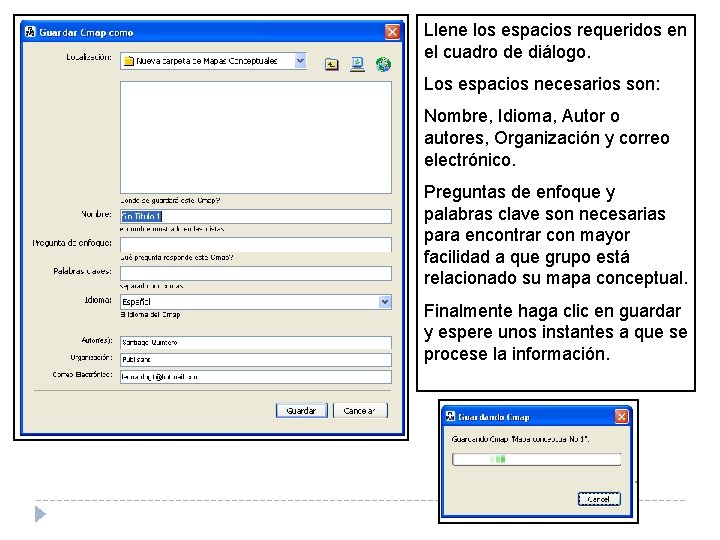The width and height of the screenshot is (720, 540).
Task: Close the Guardando Cmap dialog
Action: pyautogui.click(x=621, y=416)
